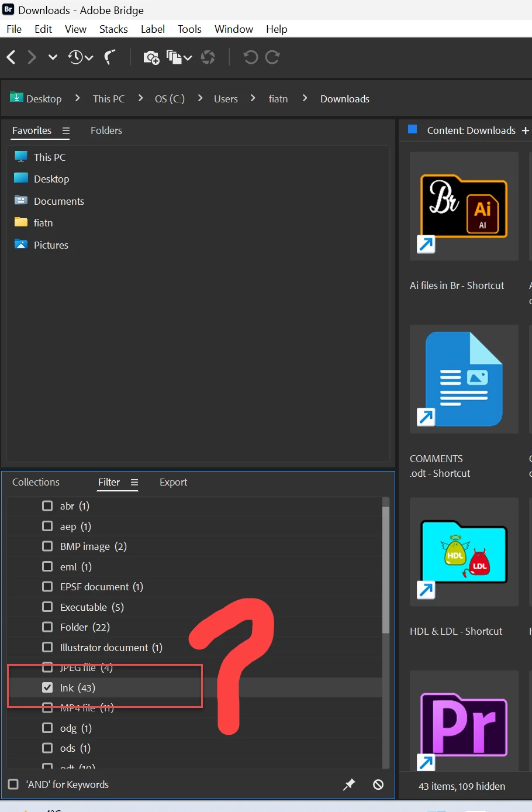
Task: Open the Window menu
Action: 234,29
